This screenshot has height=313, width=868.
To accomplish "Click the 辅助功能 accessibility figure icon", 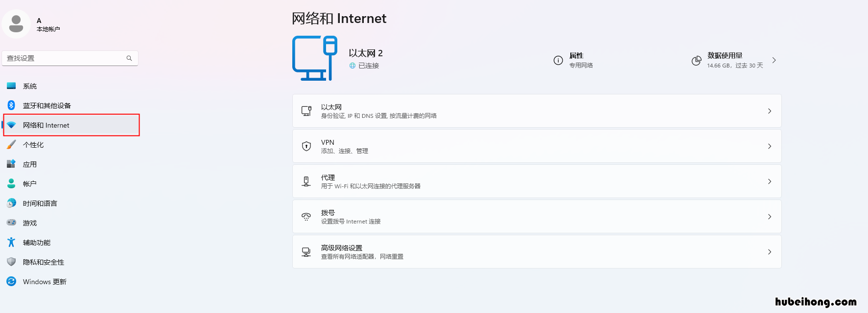I will (x=11, y=242).
